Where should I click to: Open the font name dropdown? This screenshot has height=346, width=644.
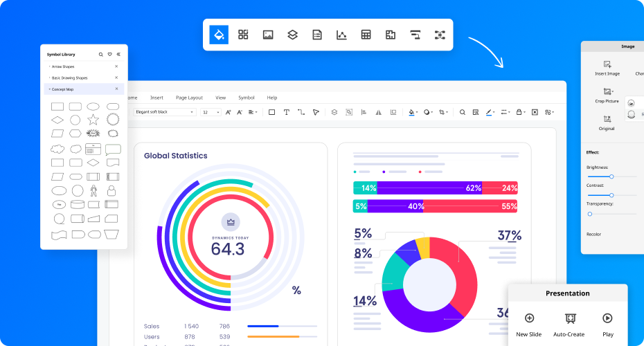click(x=193, y=112)
